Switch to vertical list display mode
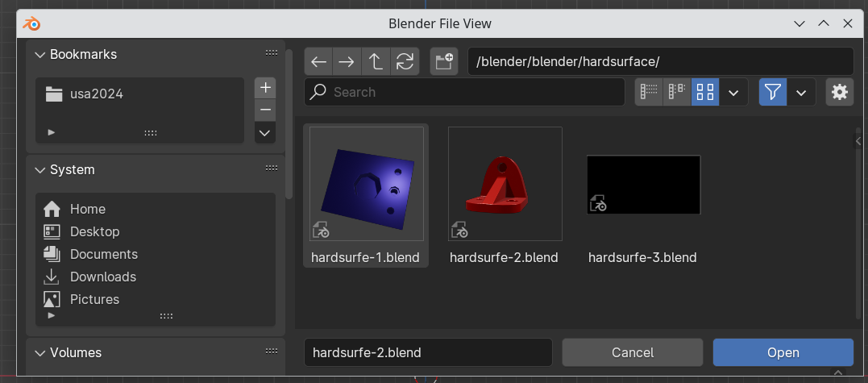Image resolution: width=868 pixels, height=383 pixels. (x=649, y=92)
